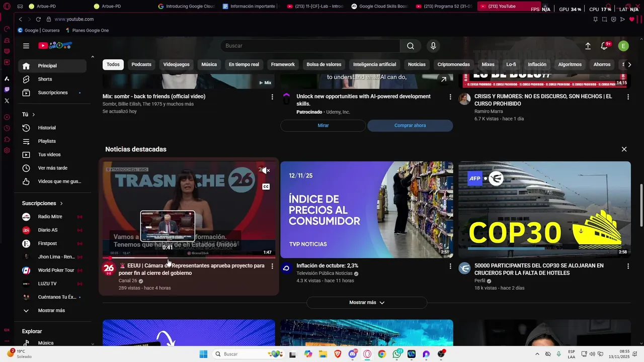Expand the Suscripciones heading arrow
This screenshot has height=362, width=644.
point(61,203)
